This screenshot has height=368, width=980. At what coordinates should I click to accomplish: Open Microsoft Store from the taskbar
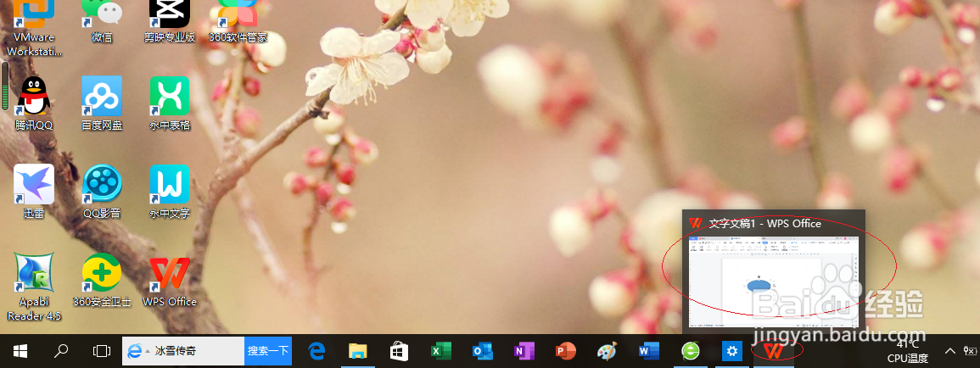click(399, 351)
